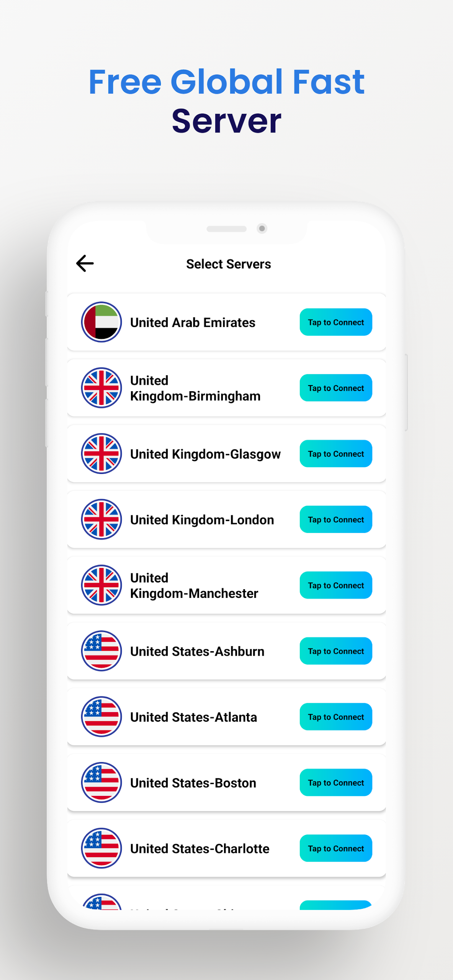Connect to United States-Charlotte server

point(336,848)
